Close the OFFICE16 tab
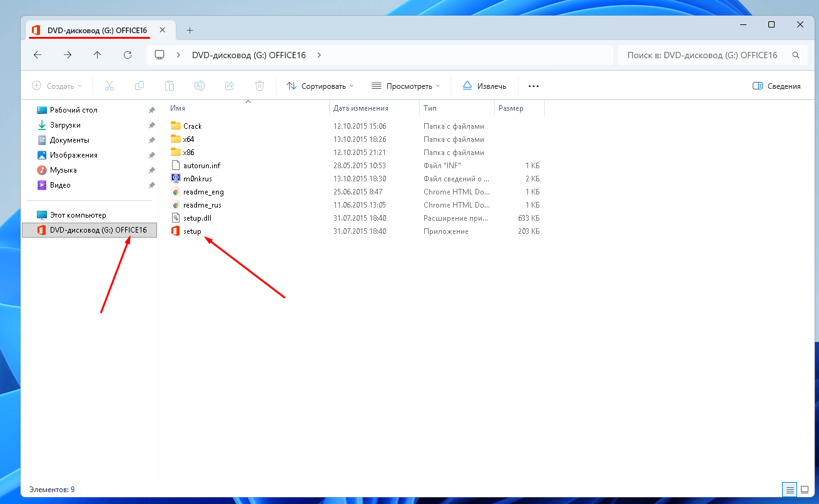Image resolution: width=819 pixels, height=504 pixels. 163,30
